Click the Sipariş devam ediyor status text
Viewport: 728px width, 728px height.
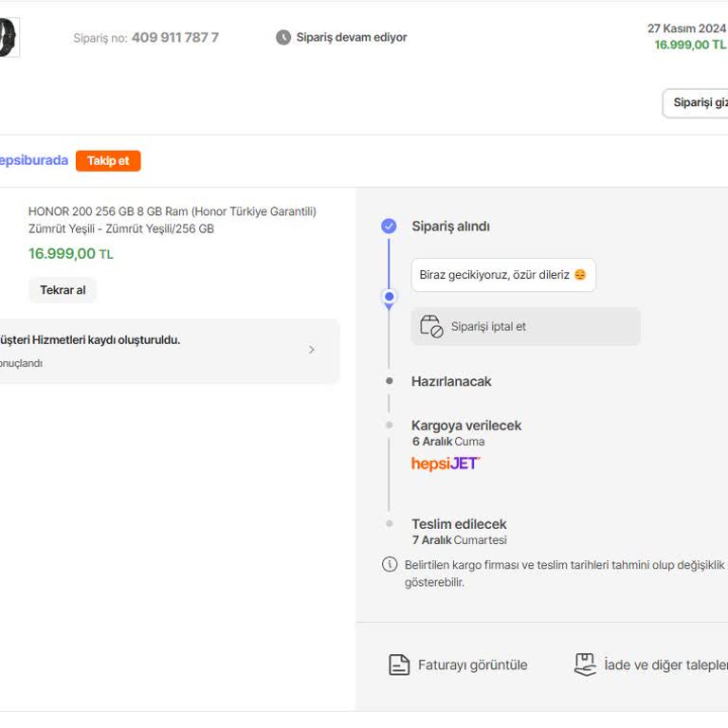pos(352,37)
